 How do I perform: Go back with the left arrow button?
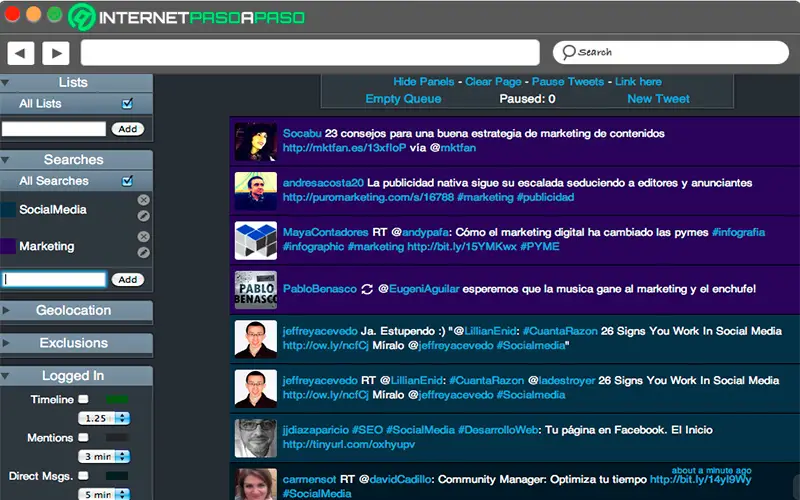[x=20, y=53]
